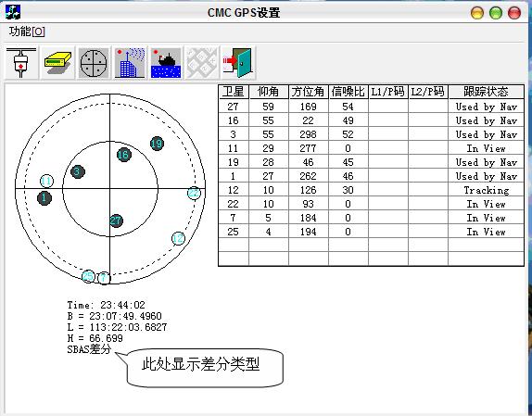Click the SBAS差分 status text
The width and height of the screenshot is (532, 416).
[x=89, y=349]
